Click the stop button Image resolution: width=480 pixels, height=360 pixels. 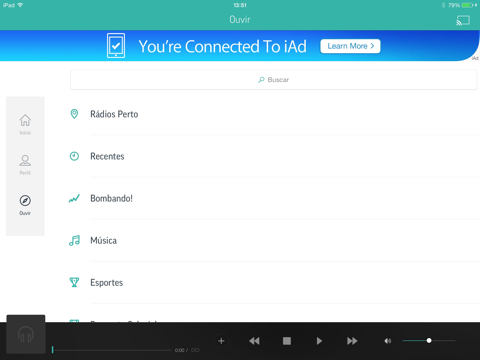pos(287,341)
